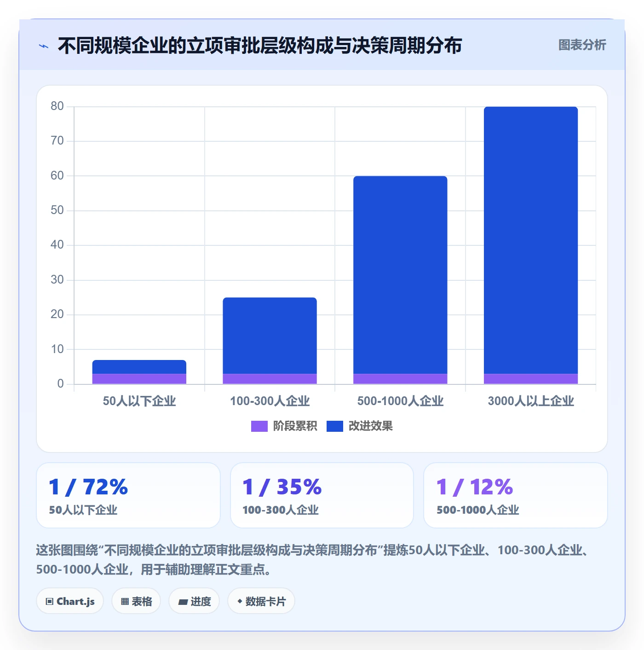644x650 pixels.
Task: Click the 500-1000人企业 caption under 1 / 12%
Action: 478,510
